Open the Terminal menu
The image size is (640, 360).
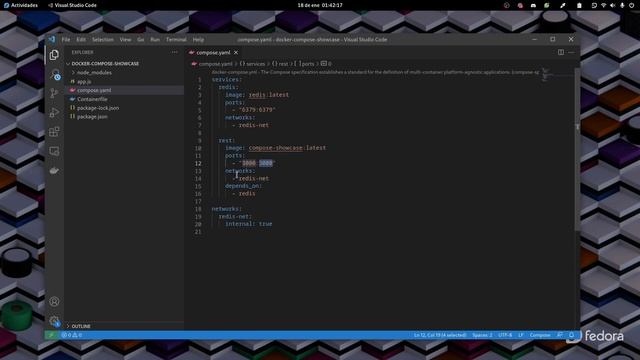(x=176, y=40)
